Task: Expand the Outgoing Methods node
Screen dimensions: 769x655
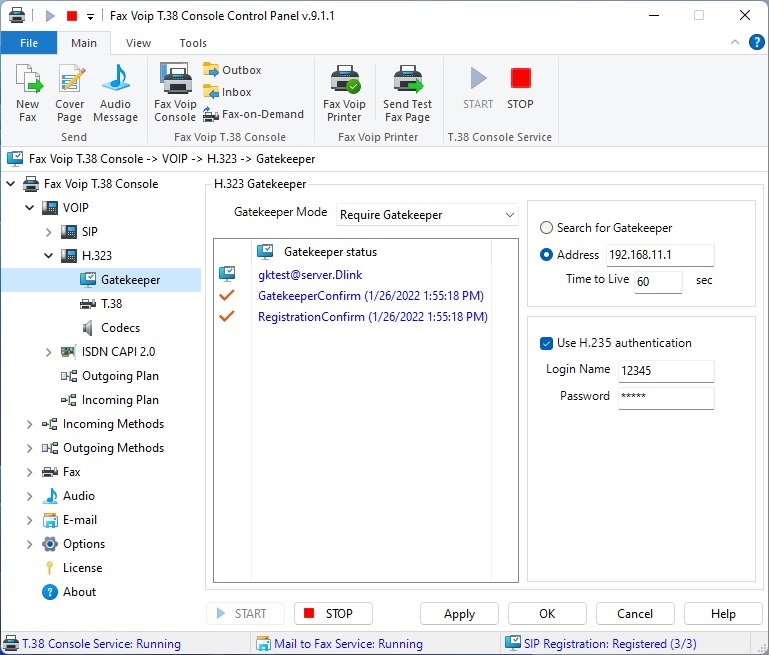Action: (29, 448)
